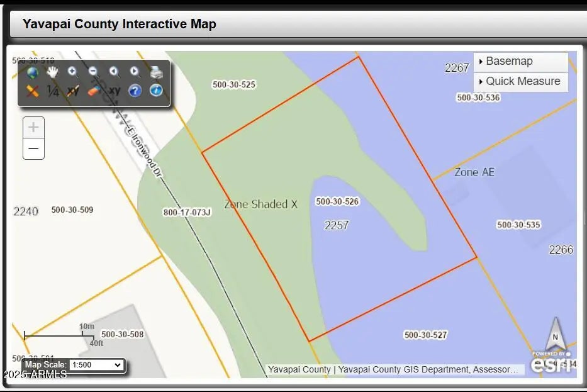
Task: Go to next map extent
Action: (135, 72)
